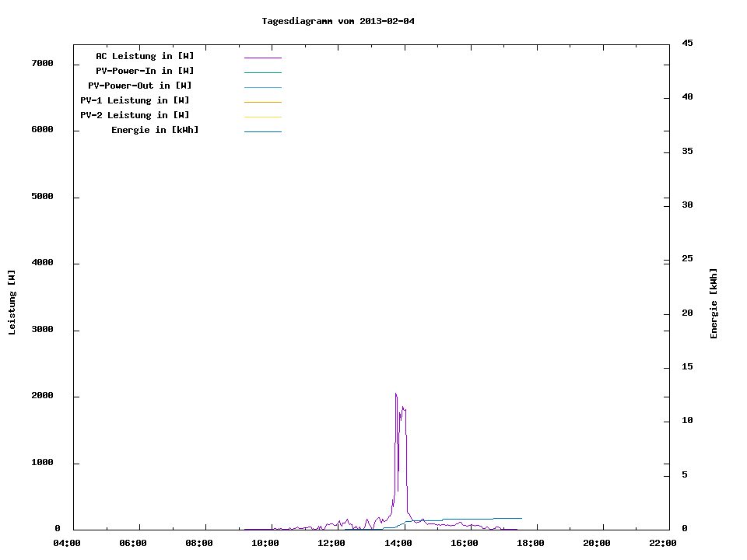Image resolution: width=747 pixels, height=560 pixels.
Task: Click the PV-Power-Out legend line sample
Action: tap(262, 87)
